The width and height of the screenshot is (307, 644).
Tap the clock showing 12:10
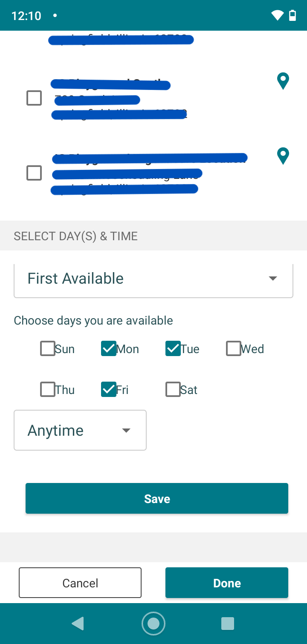(x=26, y=15)
